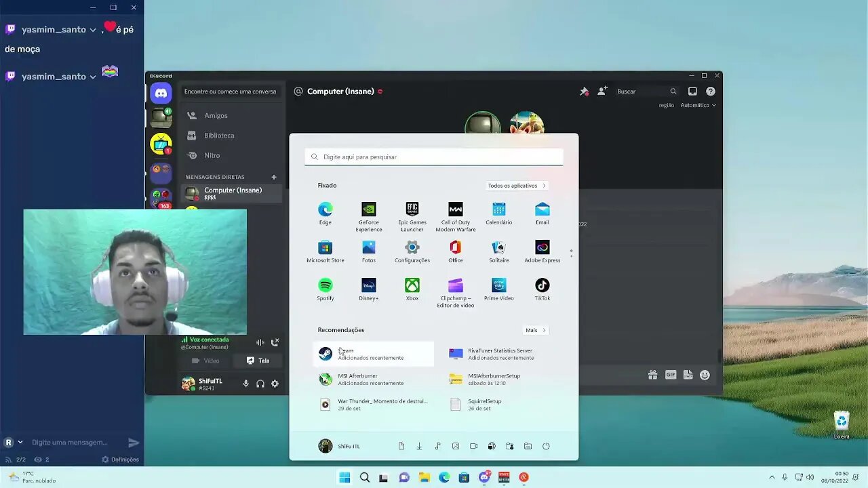The image size is (868, 488).
Task: Open Epic Games Launcher pinned app
Action: click(x=412, y=217)
